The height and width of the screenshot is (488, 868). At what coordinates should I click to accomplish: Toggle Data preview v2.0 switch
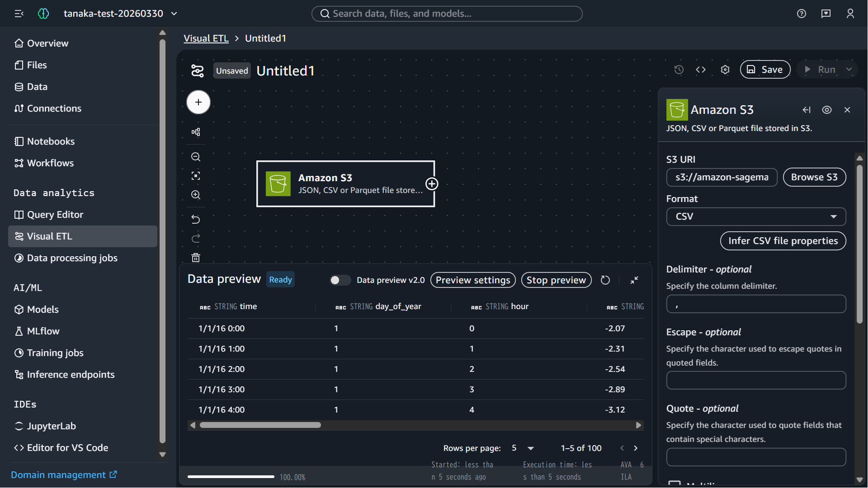pyautogui.click(x=340, y=280)
